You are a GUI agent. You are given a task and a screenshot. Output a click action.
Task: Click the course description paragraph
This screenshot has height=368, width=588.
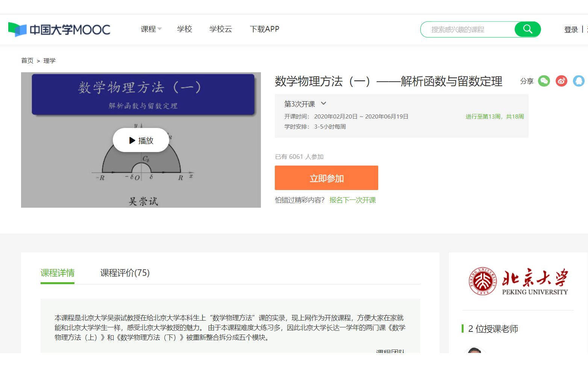(x=230, y=328)
